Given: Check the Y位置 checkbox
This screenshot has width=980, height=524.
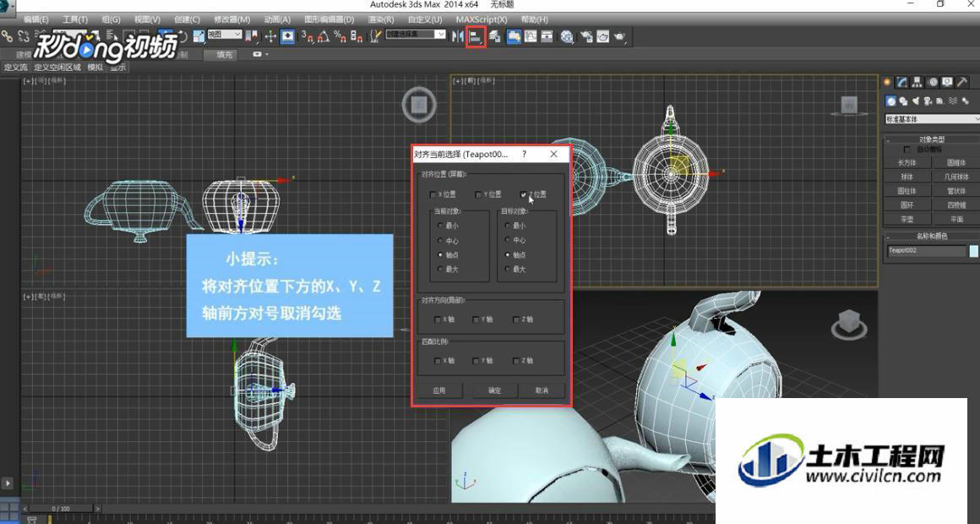Looking at the screenshot, I should [x=478, y=194].
